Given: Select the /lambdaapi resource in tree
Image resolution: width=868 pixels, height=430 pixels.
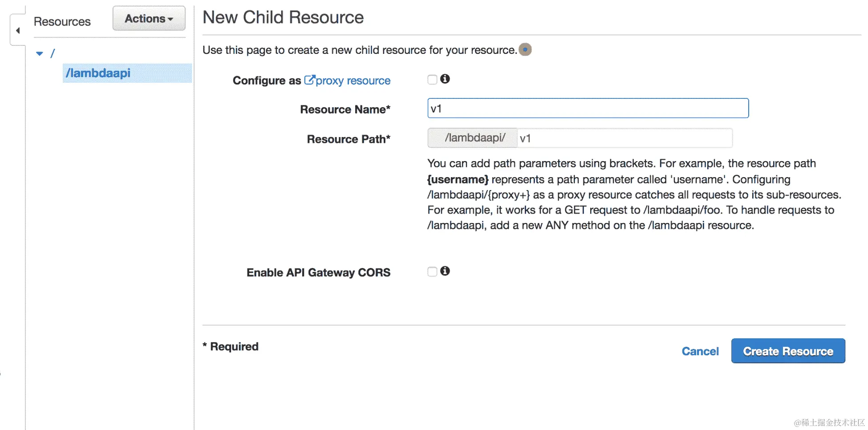Looking at the screenshot, I should coord(98,73).
